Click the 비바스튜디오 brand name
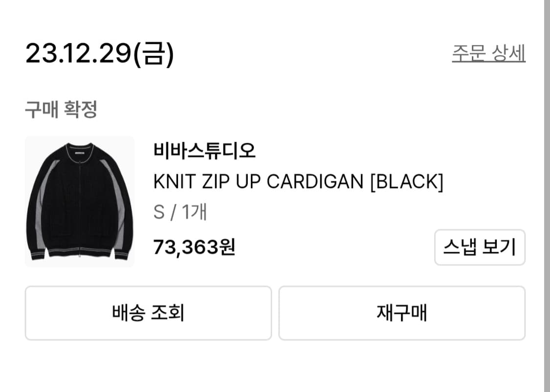 pyautogui.click(x=205, y=151)
